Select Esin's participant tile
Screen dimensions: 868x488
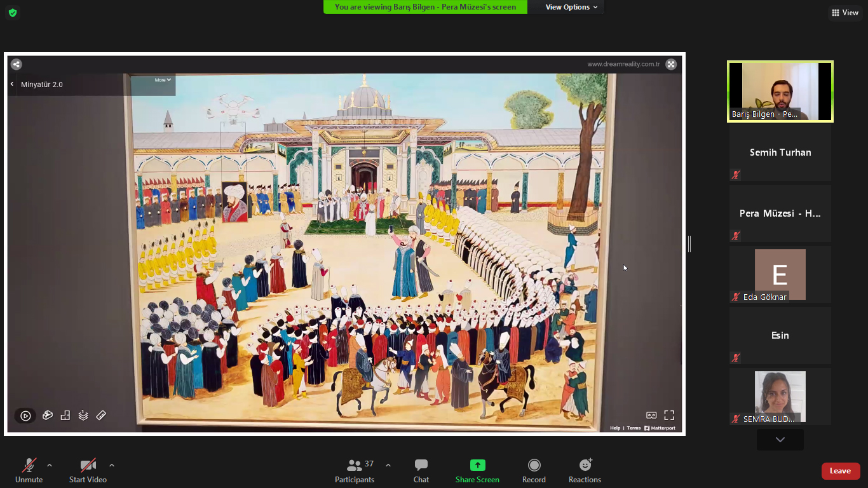(x=780, y=335)
